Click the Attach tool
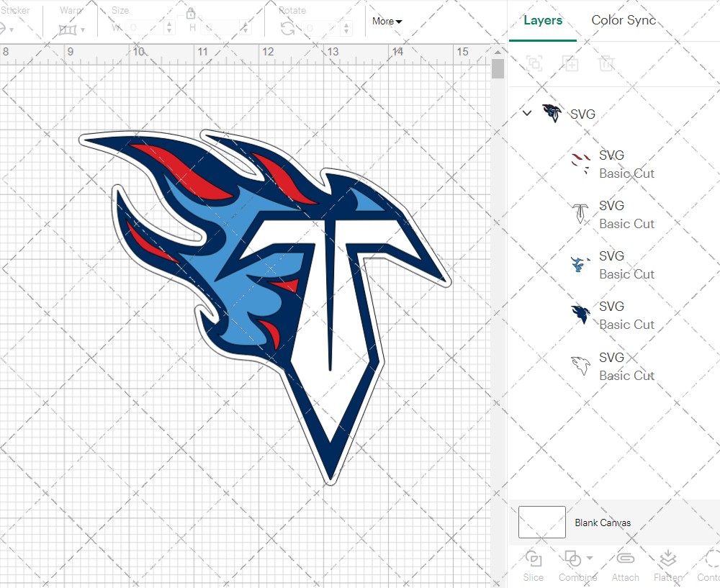The image size is (720, 588). pyautogui.click(x=626, y=566)
